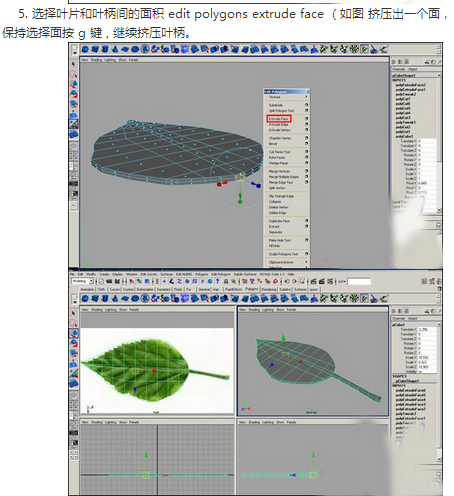454x496 pixels.
Task: Open Lighting menu in lower perspective viewport
Action: coord(269,310)
